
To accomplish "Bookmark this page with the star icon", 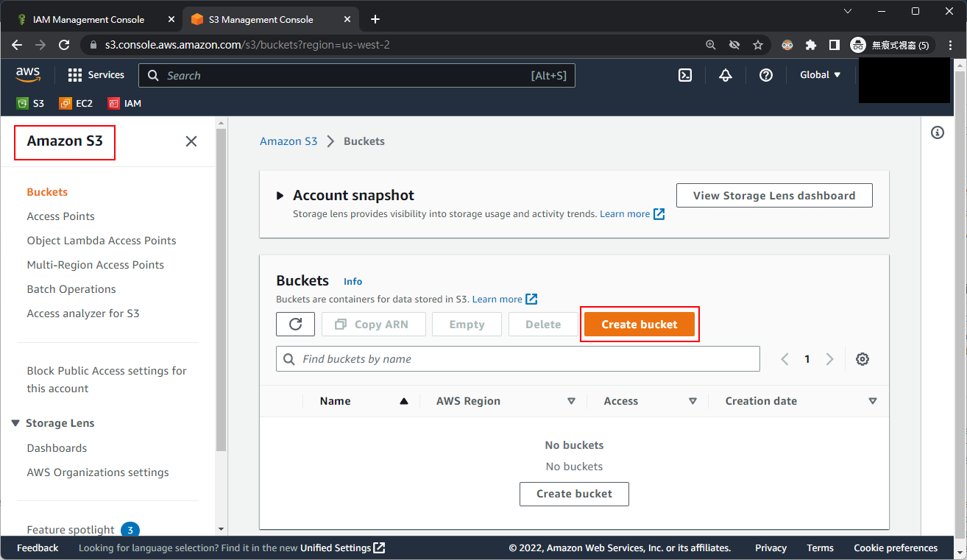I will [x=758, y=45].
